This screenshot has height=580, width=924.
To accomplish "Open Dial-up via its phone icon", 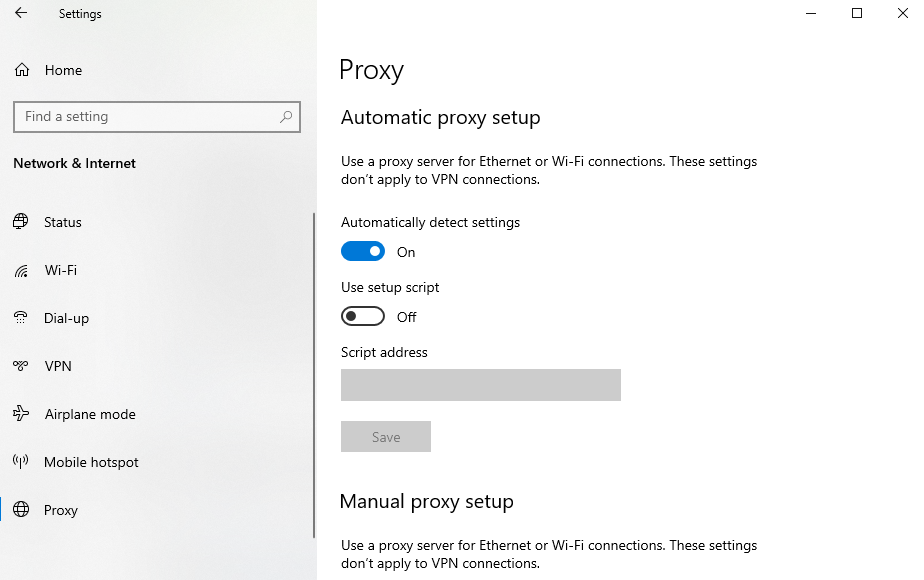I will 21,318.
